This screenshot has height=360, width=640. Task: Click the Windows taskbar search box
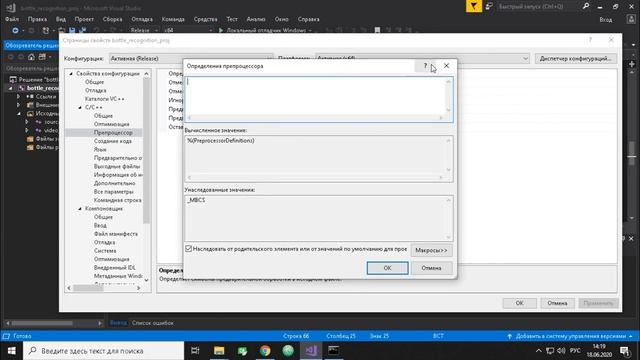coord(104,351)
